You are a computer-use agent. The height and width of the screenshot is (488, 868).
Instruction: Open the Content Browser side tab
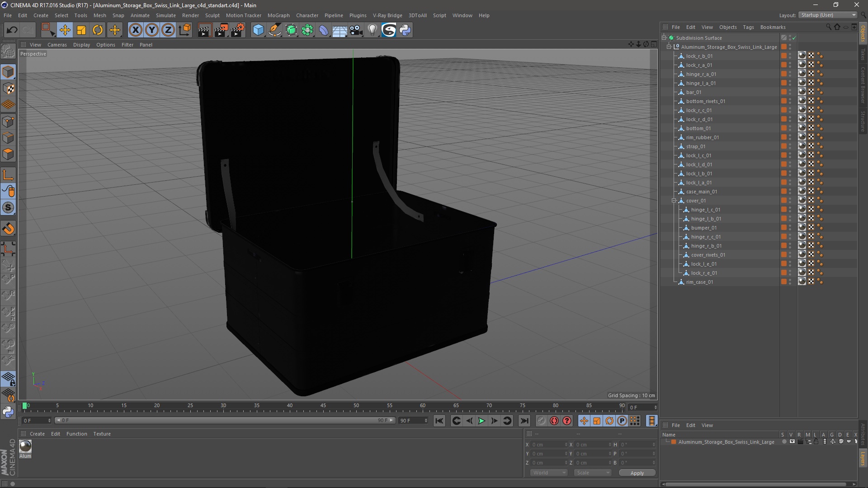point(863,85)
